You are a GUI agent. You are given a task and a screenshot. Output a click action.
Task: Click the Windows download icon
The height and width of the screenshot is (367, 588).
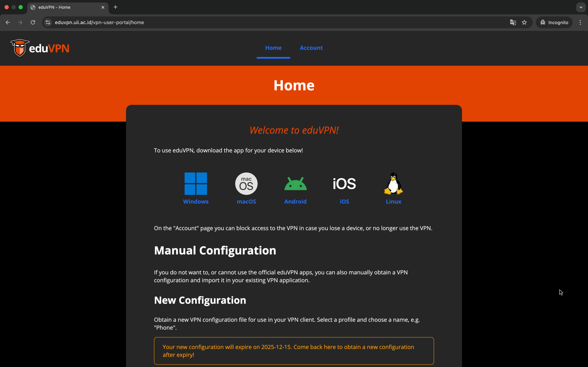point(196,184)
